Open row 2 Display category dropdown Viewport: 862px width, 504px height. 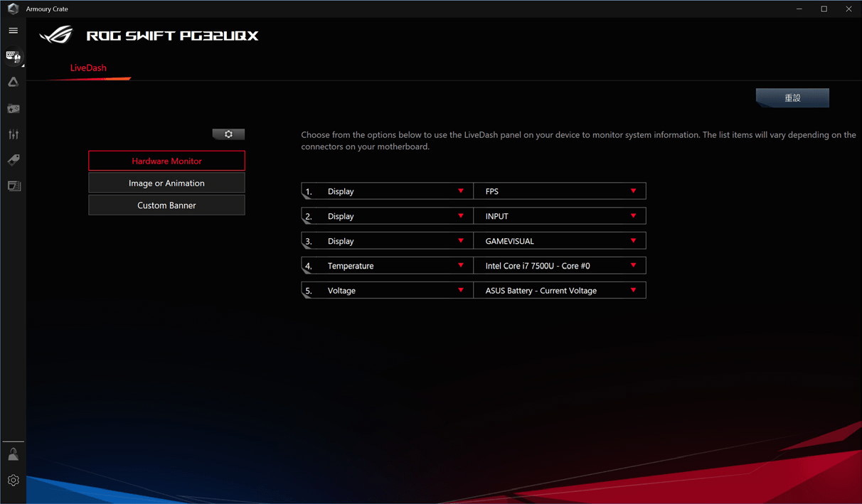click(x=388, y=216)
